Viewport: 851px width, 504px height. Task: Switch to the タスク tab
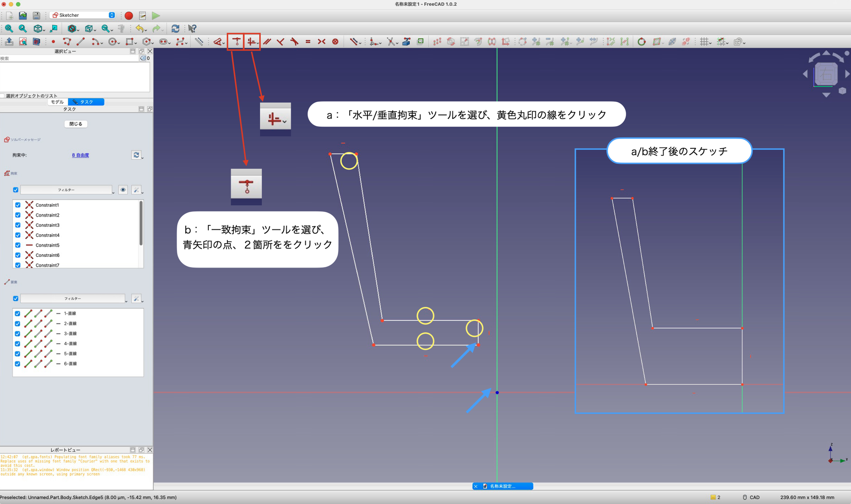pyautogui.click(x=86, y=102)
